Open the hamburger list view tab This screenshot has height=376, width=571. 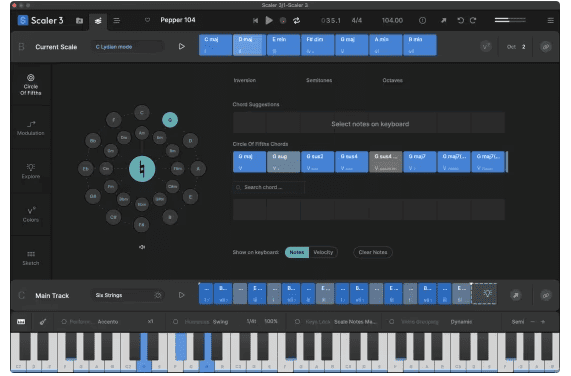[x=117, y=21]
